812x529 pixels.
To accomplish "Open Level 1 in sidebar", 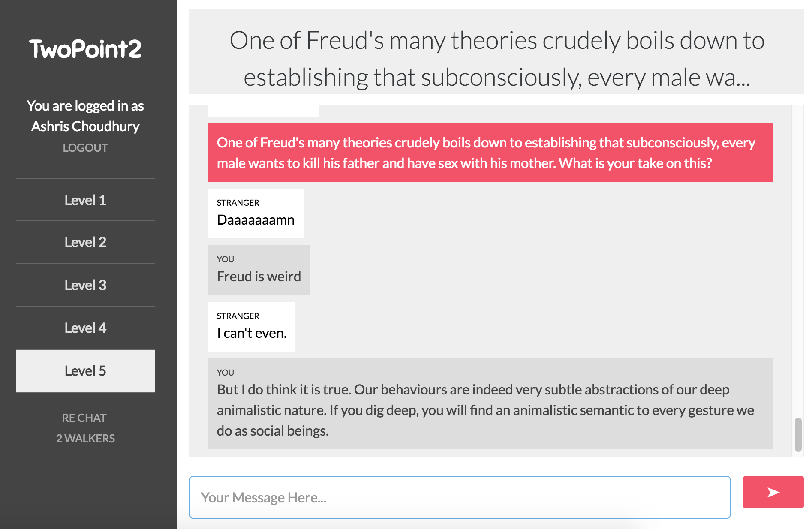I will click(85, 200).
